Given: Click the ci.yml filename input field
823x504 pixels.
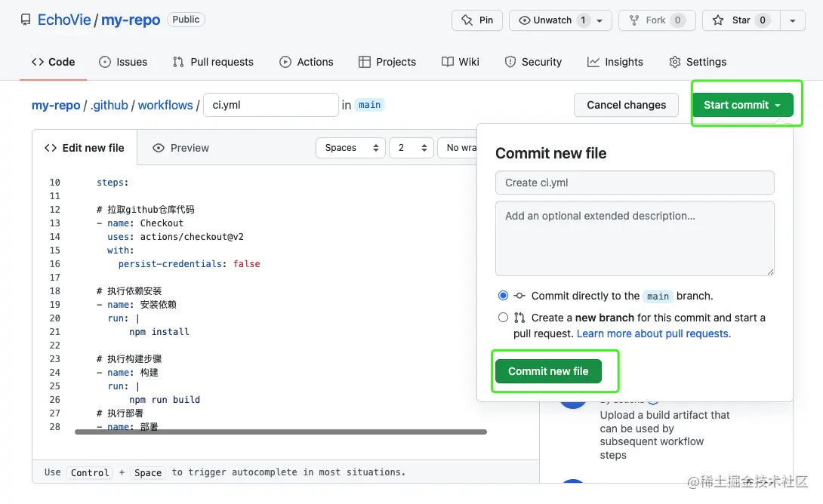Looking at the screenshot, I should click(270, 105).
